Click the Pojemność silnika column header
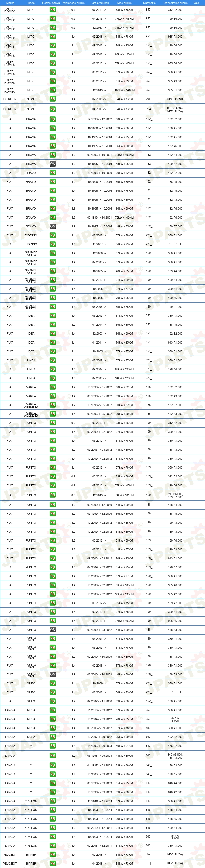Screen dimensions: 205x868 [x=73, y=3]
